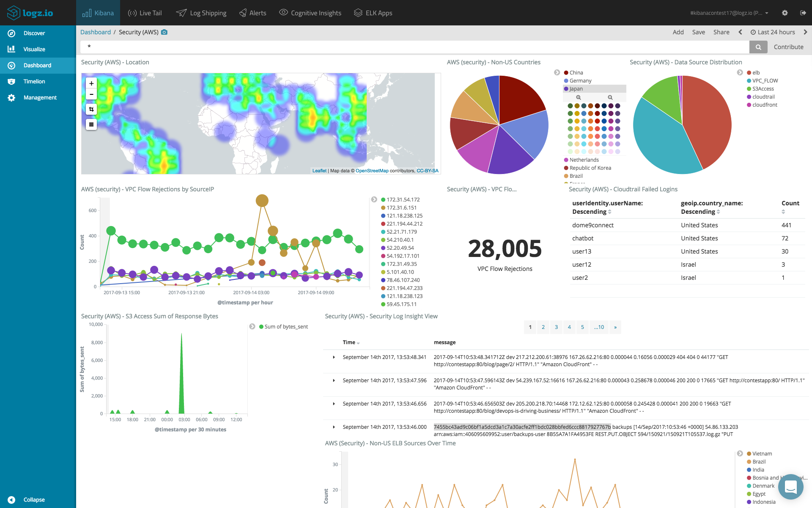Click the Cognitive Insights navigation icon
Screen dimensions: 812x508
pyautogui.click(x=283, y=12)
